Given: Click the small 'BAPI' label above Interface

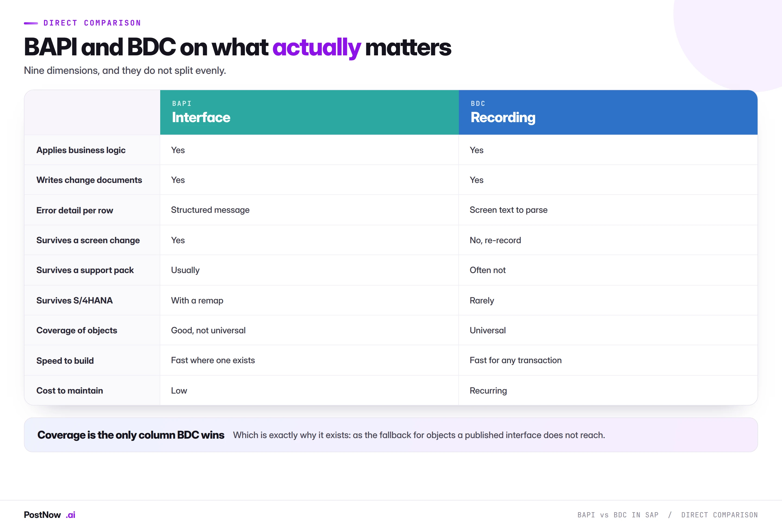Looking at the screenshot, I should pos(182,104).
